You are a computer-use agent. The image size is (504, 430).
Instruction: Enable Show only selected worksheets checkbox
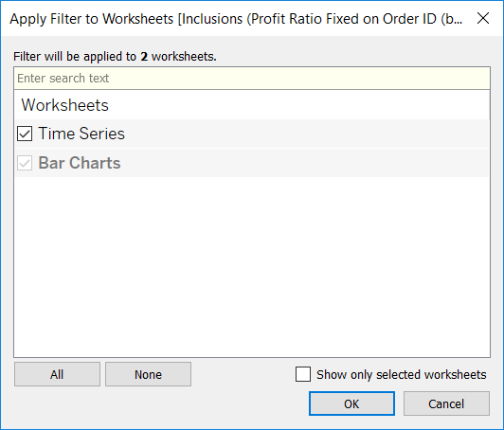[x=303, y=374]
